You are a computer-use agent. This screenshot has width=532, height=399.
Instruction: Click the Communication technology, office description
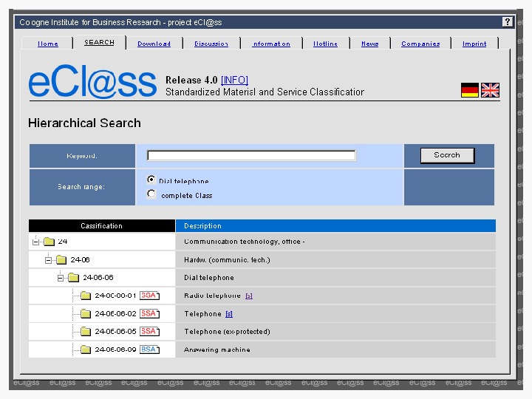pos(245,242)
